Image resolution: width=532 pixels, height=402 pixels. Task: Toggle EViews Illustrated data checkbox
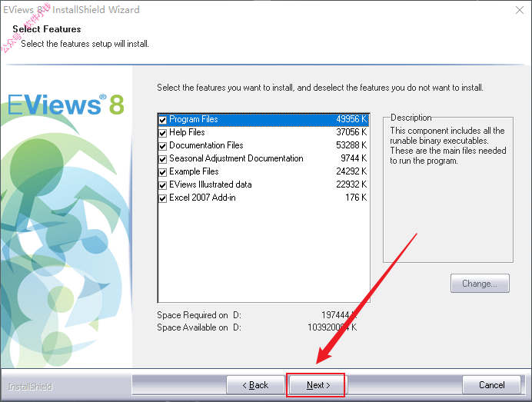point(162,185)
